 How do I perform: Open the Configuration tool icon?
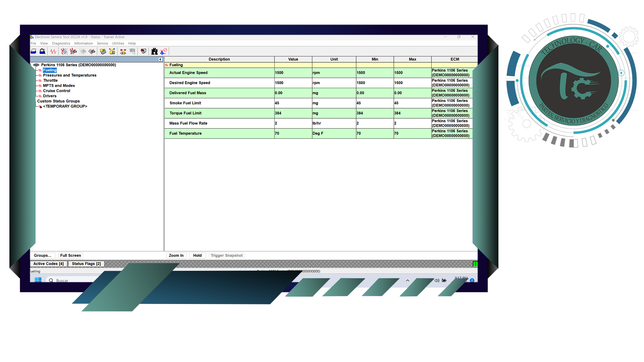click(x=112, y=51)
